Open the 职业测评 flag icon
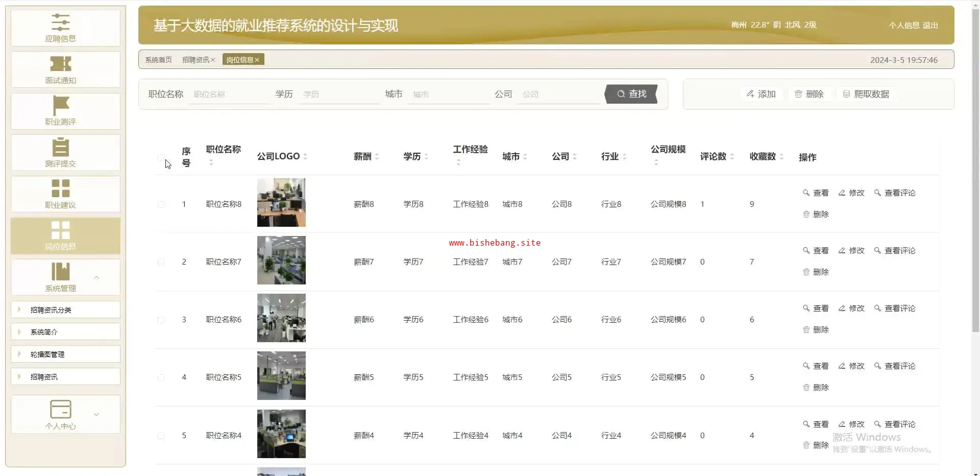The image size is (980, 476). (60, 106)
